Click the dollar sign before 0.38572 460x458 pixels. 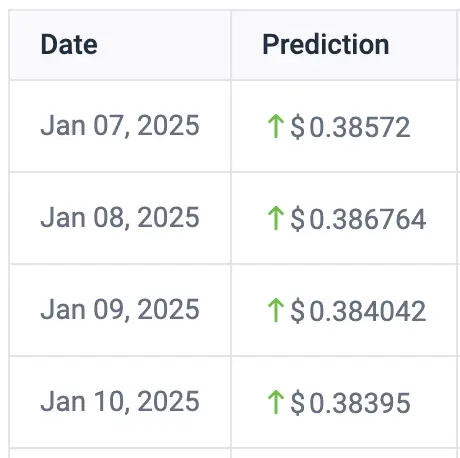[x=297, y=127]
